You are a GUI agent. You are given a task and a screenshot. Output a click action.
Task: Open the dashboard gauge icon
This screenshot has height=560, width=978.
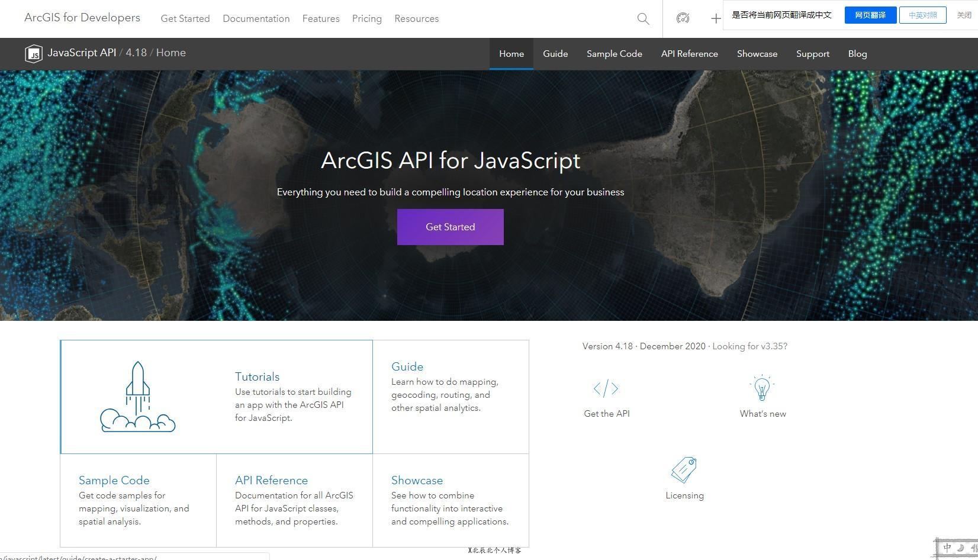(x=683, y=18)
